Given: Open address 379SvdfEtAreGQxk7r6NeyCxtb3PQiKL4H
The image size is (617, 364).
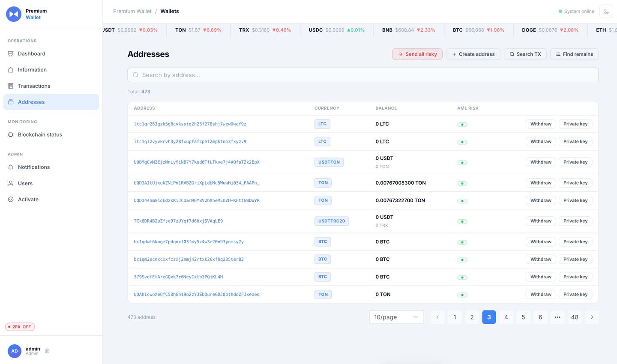Looking at the screenshot, I should 178,277.
